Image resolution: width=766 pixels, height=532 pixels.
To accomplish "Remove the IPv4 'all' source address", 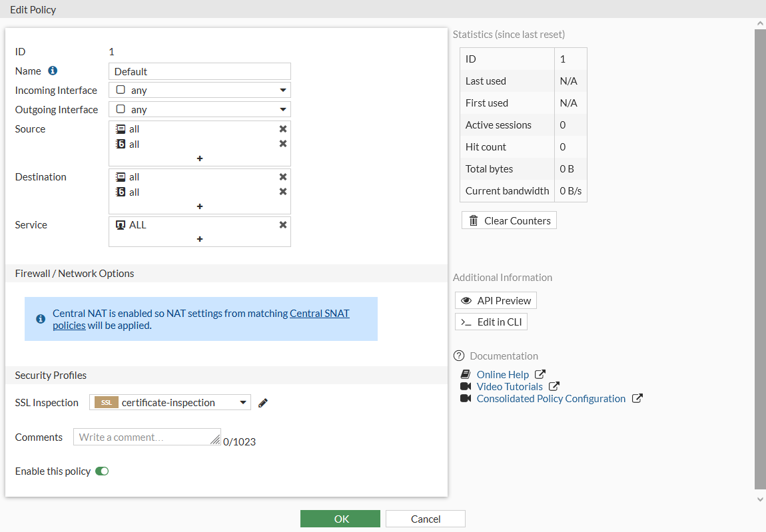I will (x=283, y=129).
